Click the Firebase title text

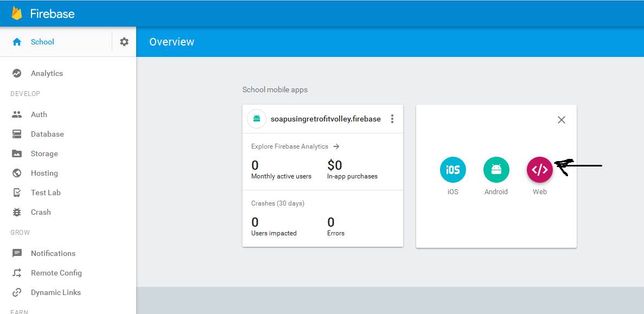[x=52, y=14]
